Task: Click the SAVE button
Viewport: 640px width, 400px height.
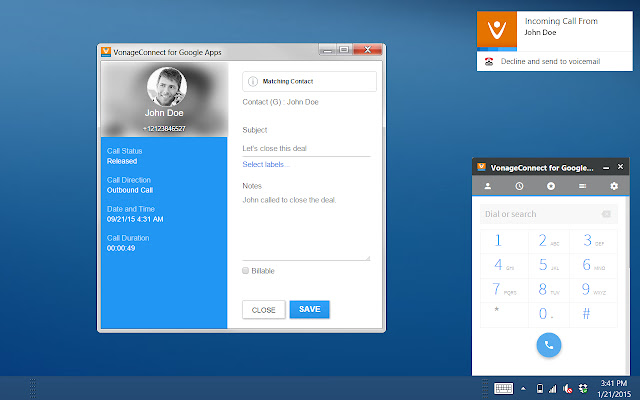Action: [x=309, y=309]
